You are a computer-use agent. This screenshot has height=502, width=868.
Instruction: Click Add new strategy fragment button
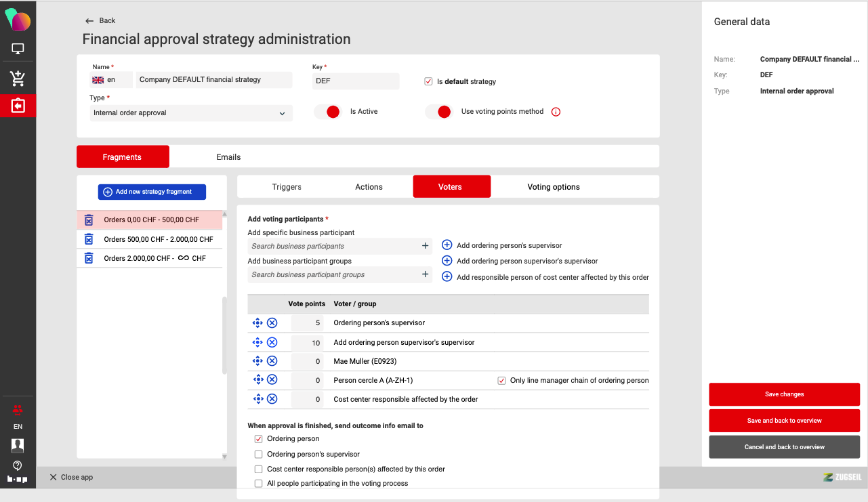pos(152,192)
